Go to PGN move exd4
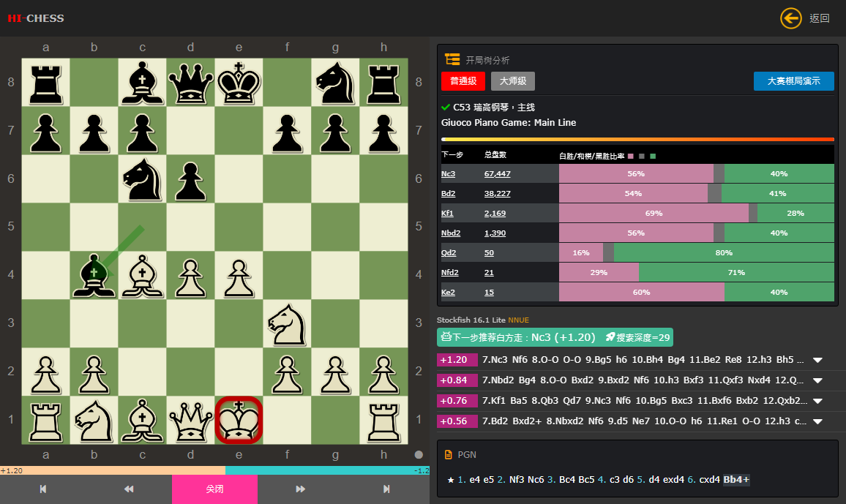This screenshot has width=846, height=504. click(x=673, y=480)
